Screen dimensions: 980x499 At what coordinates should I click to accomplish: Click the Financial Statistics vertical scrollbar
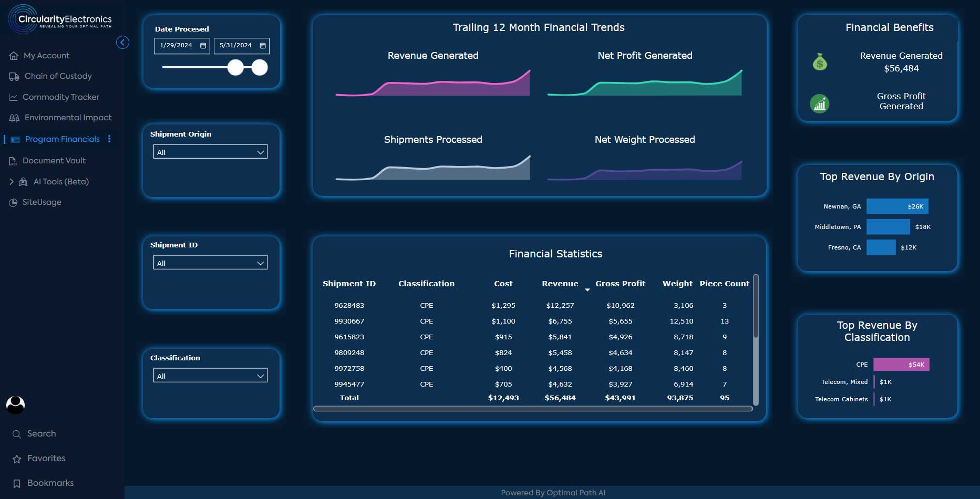756,306
